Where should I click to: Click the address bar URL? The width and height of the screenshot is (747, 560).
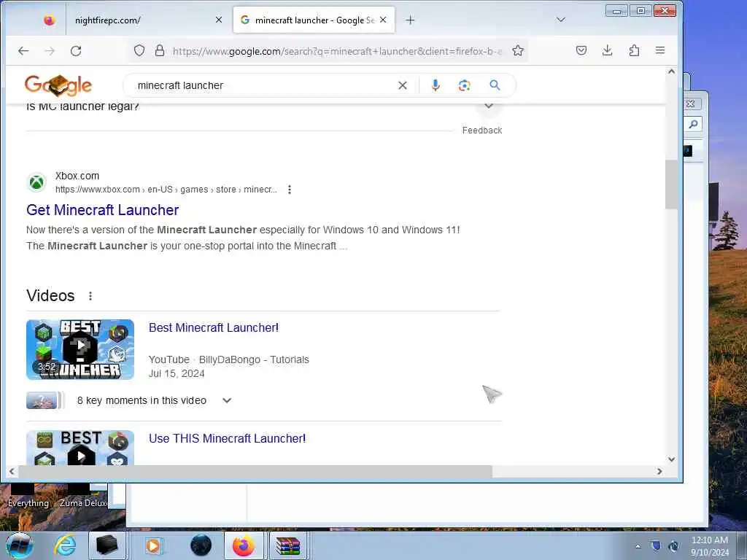[x=337, y=51]
